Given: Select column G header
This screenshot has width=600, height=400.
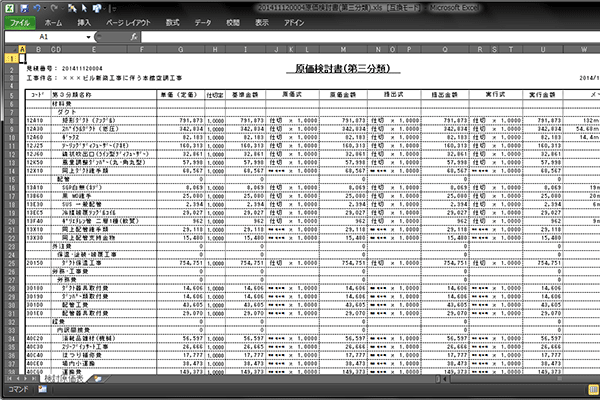Looking at the screenshot, I should (181, 49).
